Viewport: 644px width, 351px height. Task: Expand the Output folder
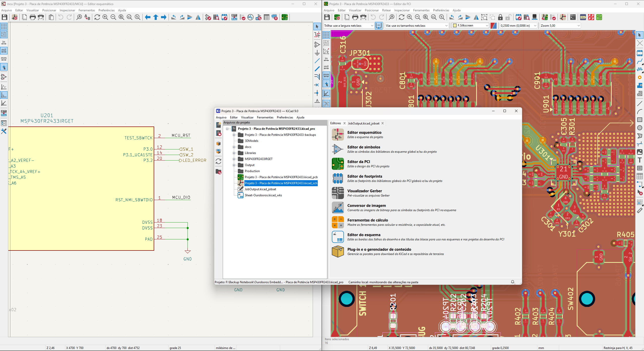[234, 165]
